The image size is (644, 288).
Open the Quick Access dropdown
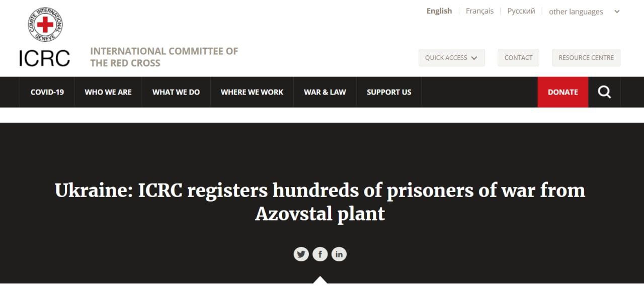coord(451,58)
